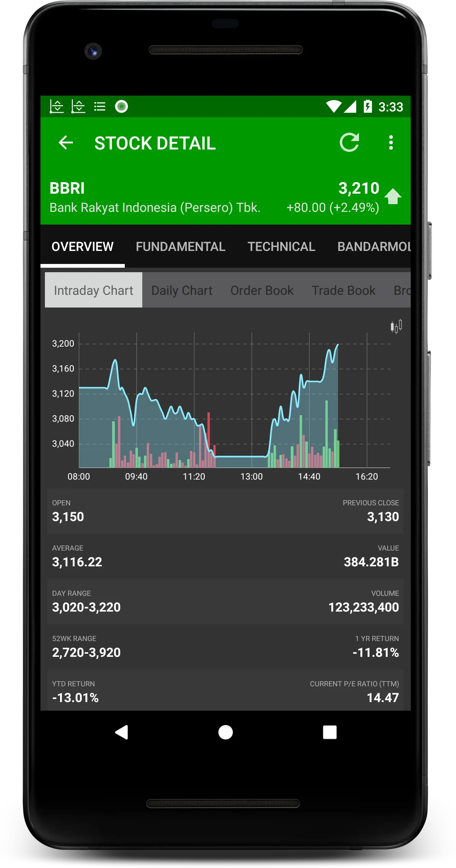Switch chart to candlestick view icon
Screen dimensions: 456x868
coord(396,326)
